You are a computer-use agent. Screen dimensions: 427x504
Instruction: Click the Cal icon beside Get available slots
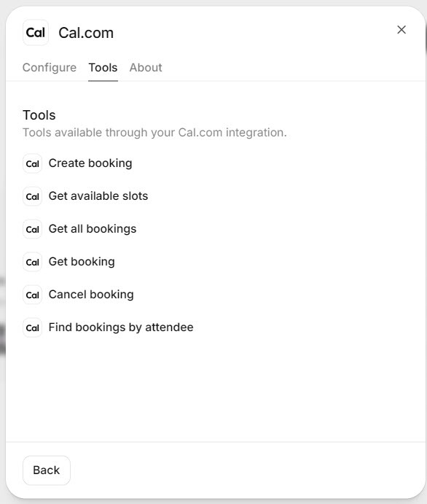click(33, 196)
